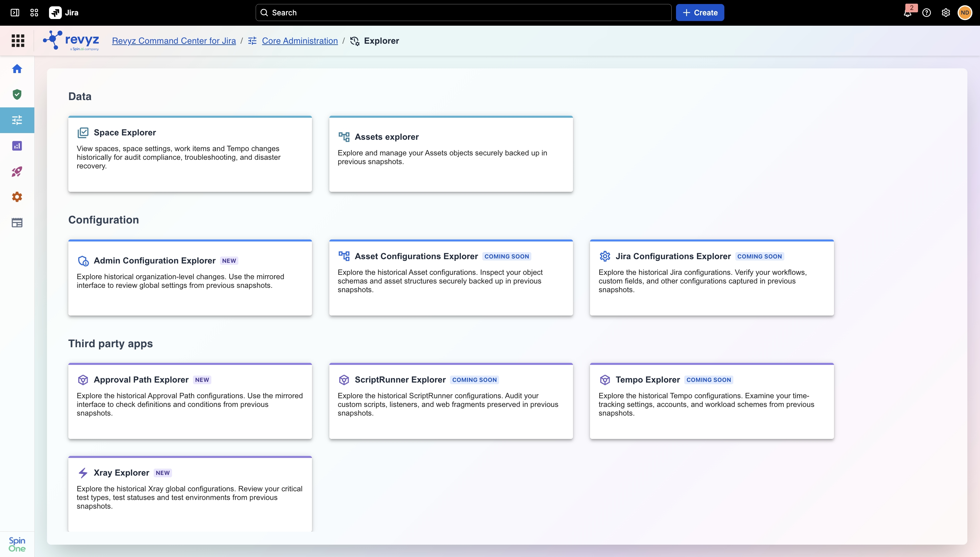Click the Configuration section heading

tap(104, 220)
